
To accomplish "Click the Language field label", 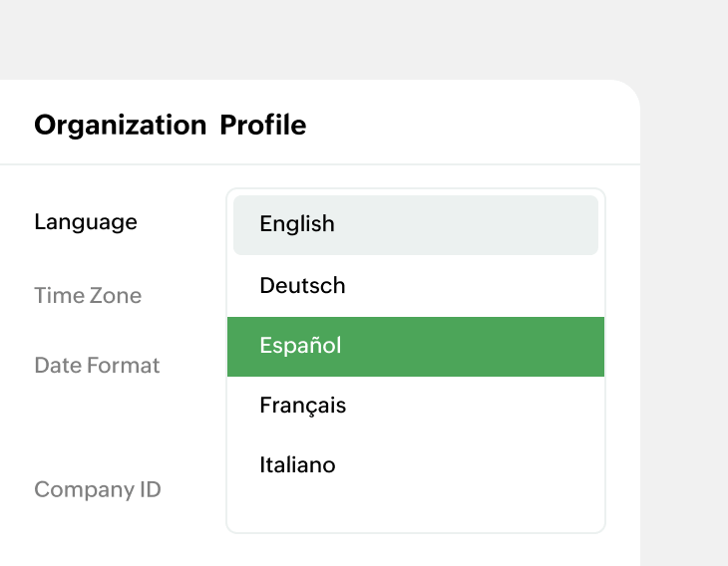I will click(x=86, y=222).
